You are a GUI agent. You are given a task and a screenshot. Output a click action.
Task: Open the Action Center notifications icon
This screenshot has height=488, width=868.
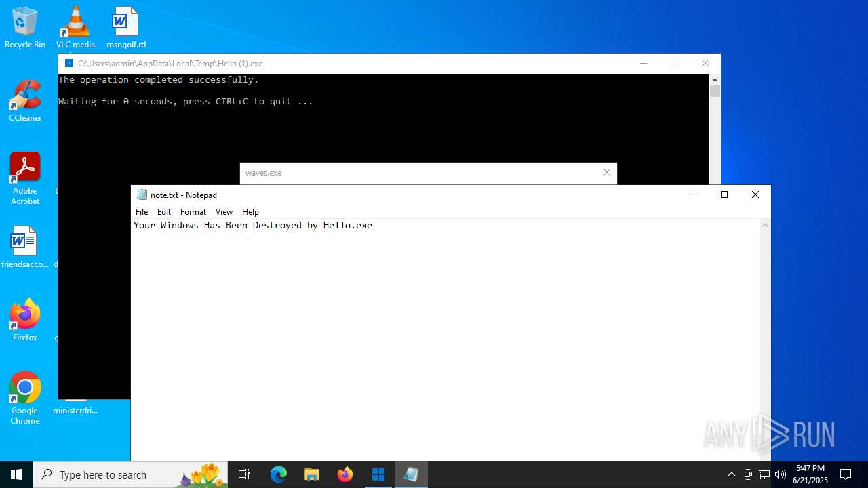pos(846,474)
